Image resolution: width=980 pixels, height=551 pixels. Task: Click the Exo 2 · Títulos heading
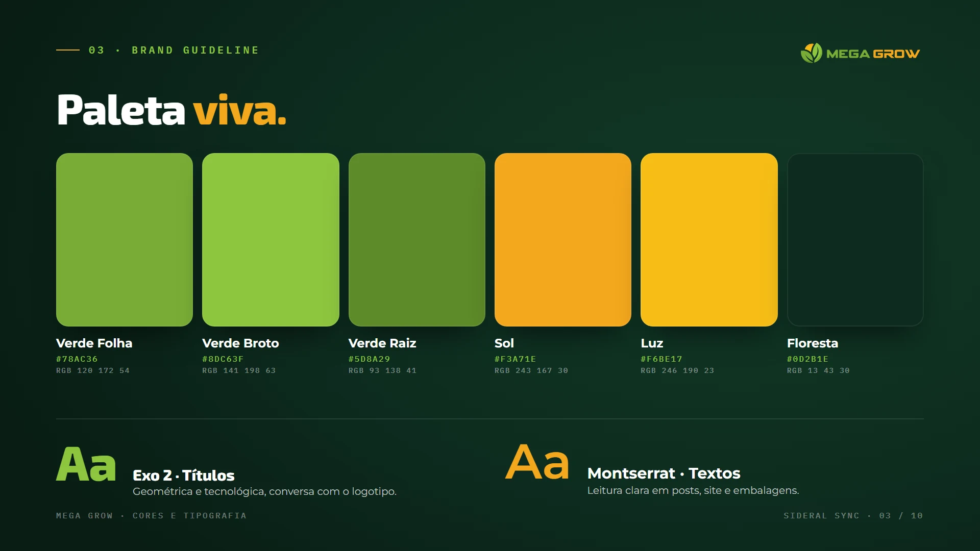click(184, 475)
